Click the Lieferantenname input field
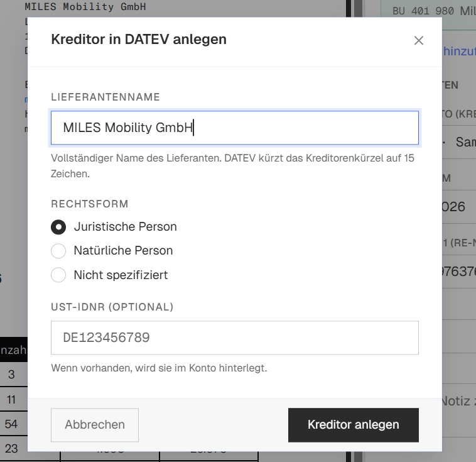Viewport: 476px width, 462px height. (x=235, y=128)
